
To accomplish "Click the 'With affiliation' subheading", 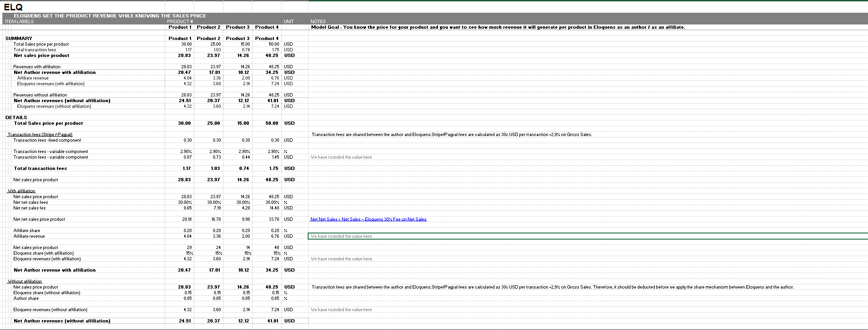I will pyautogui.click(x=22, y=191).
